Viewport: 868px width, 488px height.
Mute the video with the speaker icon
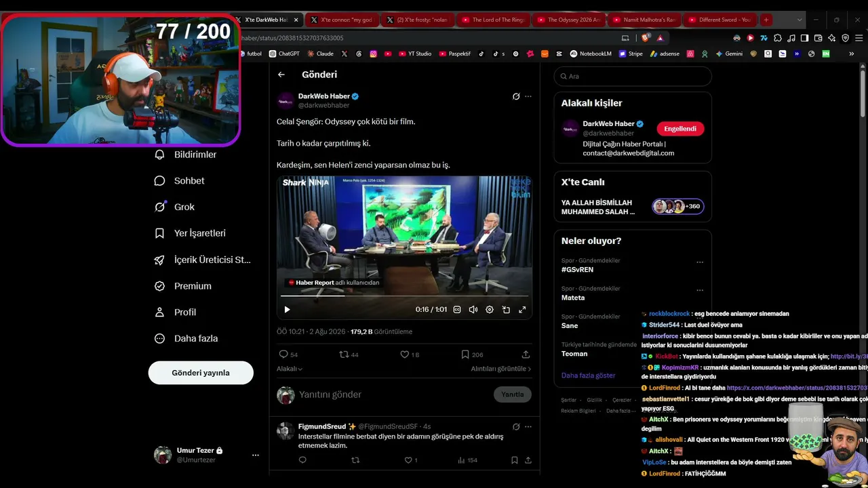pyautogui.click(x=473, y=310)
